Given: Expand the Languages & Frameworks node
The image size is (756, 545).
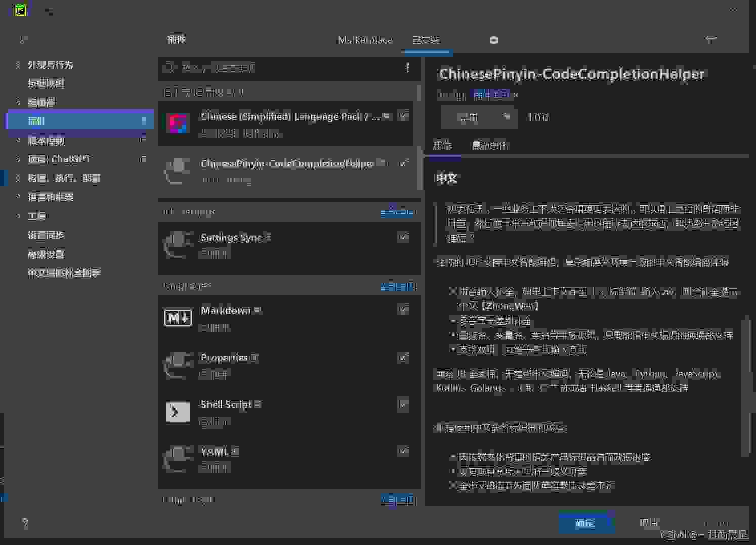Looking at the screenshot, I should 18,197.
